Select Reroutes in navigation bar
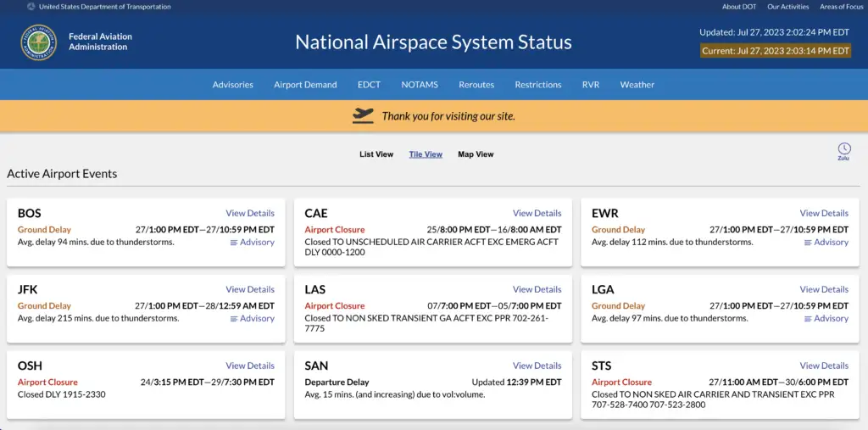Screen dimensions: 868x430 (476, 85)
